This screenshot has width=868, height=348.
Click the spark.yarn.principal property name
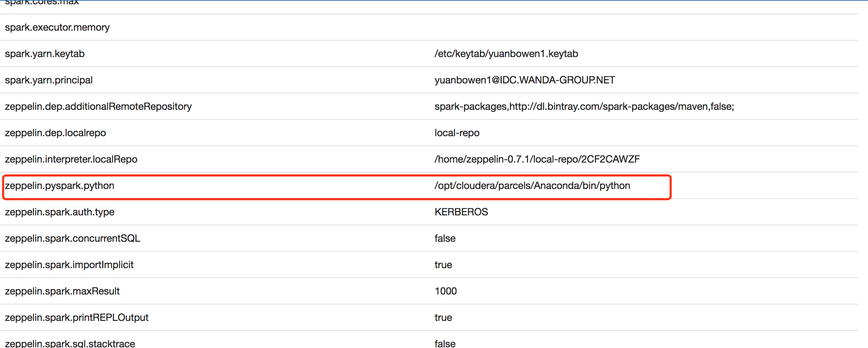pos(48,80)
